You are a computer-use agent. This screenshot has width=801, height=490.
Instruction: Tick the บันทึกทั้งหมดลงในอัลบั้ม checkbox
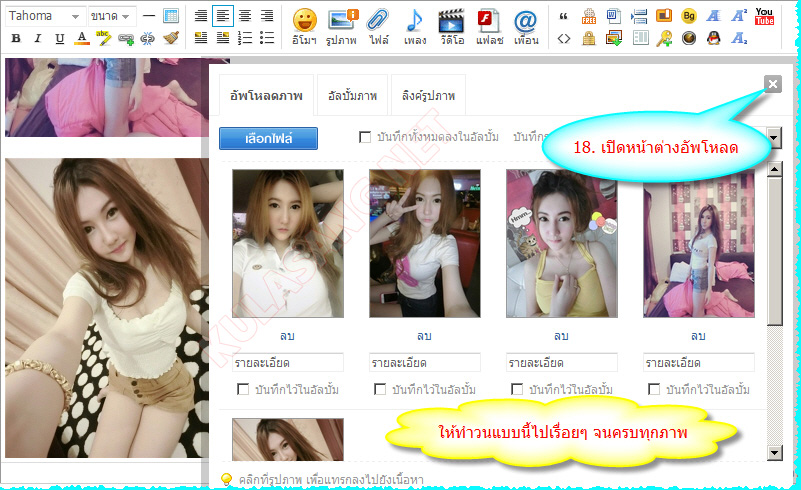(x=365, y=137)
